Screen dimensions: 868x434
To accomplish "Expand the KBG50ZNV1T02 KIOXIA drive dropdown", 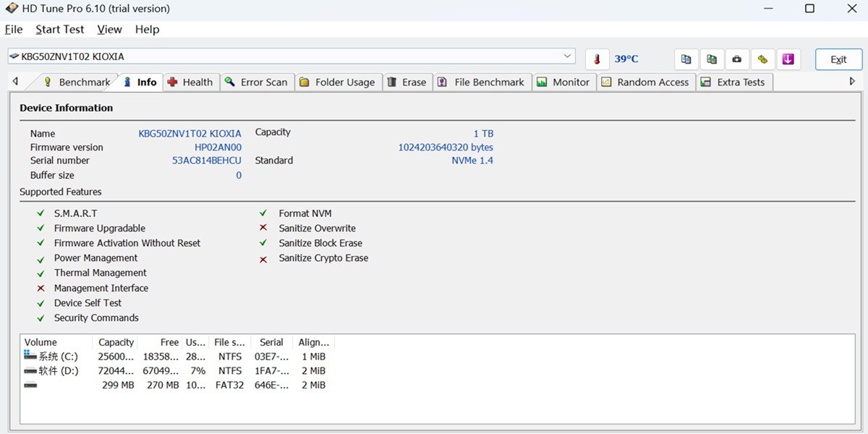I will tap(567, 56).
